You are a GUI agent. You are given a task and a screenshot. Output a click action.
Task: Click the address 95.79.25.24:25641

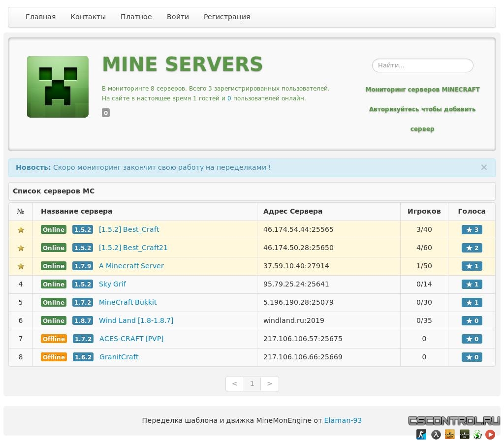click(296, 284)
